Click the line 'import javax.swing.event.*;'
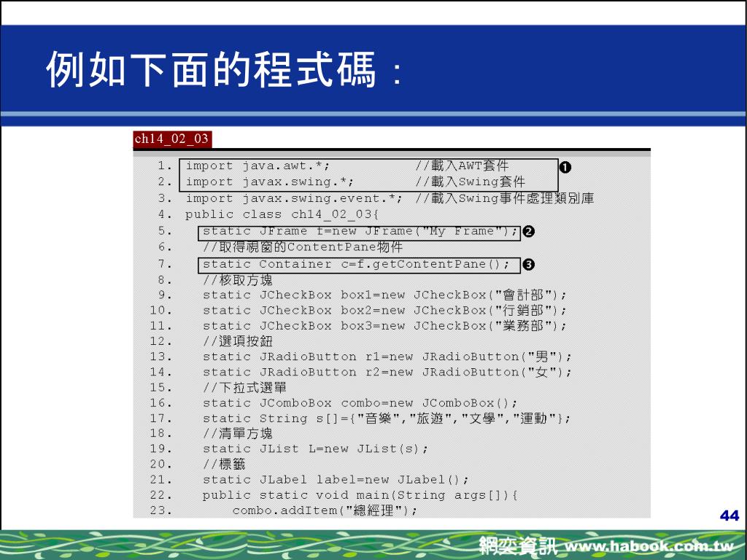Screen dimensions: 747x560 click(x=293, y=198)
